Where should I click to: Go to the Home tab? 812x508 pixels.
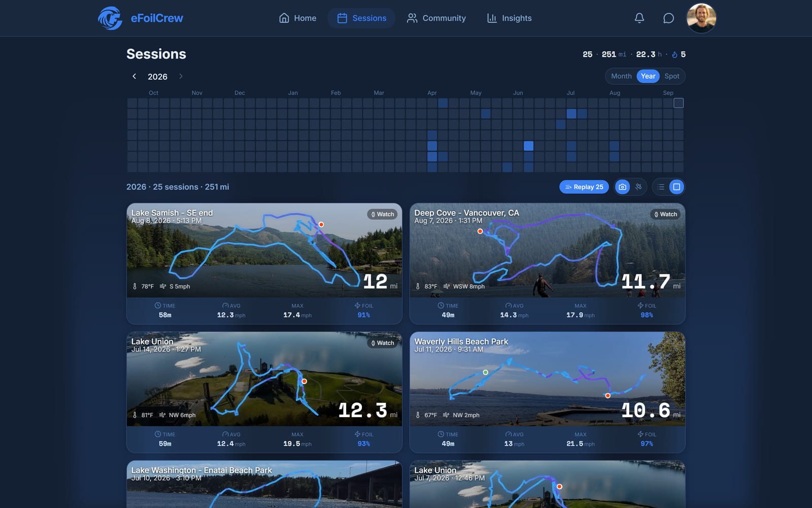click(x=297, y=18)
